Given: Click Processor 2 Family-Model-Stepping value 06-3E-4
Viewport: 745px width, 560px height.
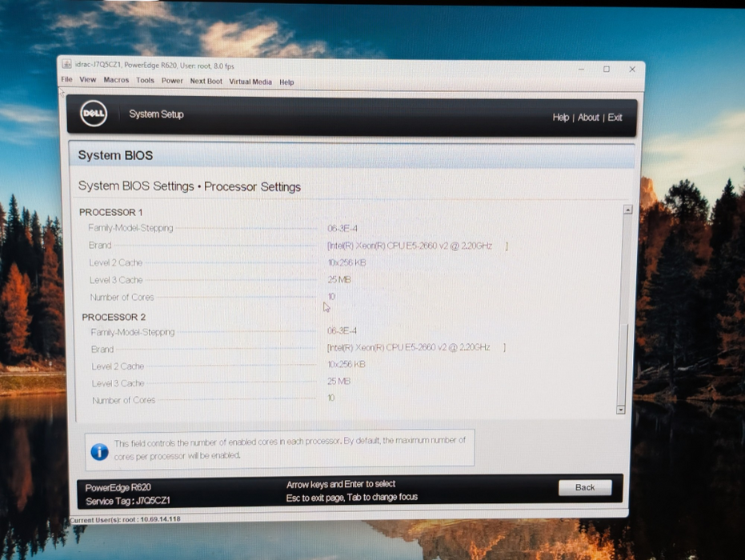Looking at the screenshot, I should (342, 330).
